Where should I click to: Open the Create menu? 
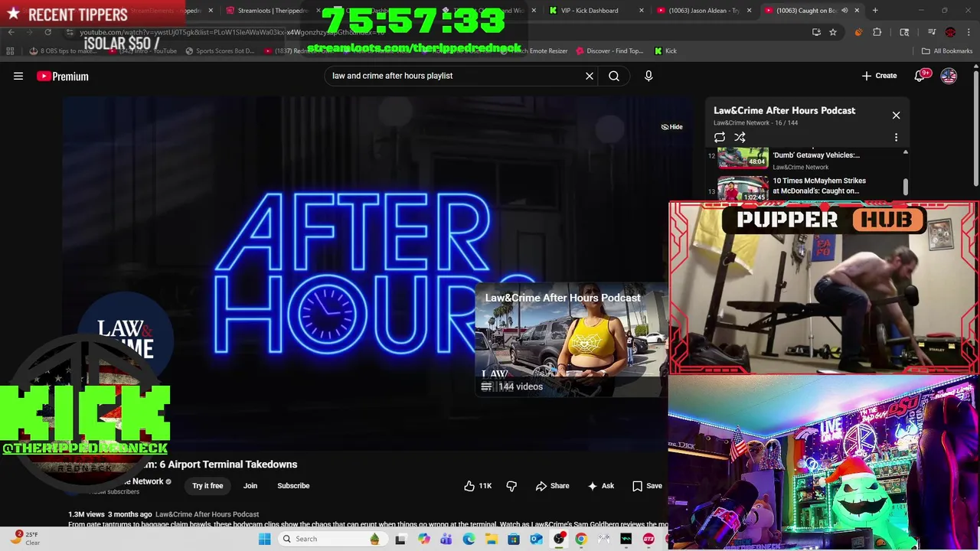(879, 76)
